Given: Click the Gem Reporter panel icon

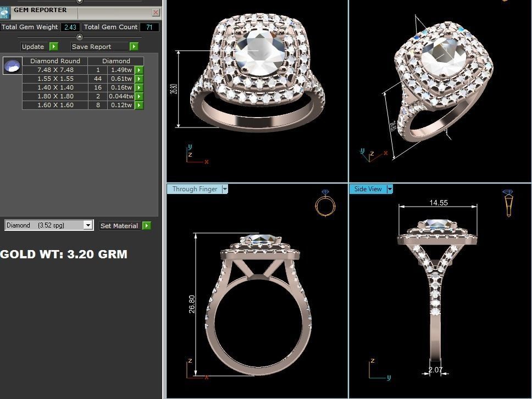Looking at the screenshot, I should coord(4,13).
